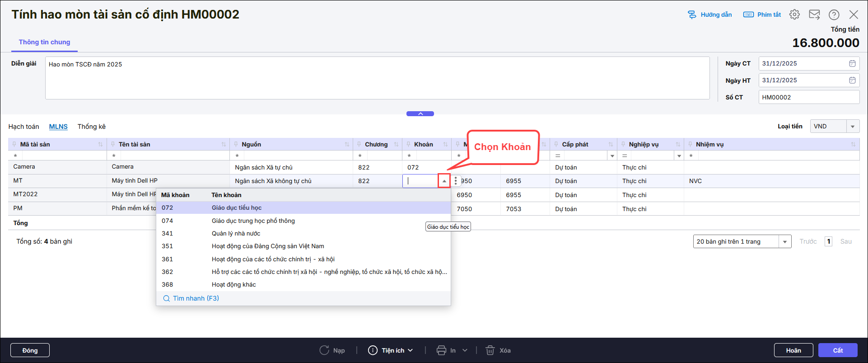Click the Xóa trash button
This screenshot has height=363, width=868.
pos(498,350)
